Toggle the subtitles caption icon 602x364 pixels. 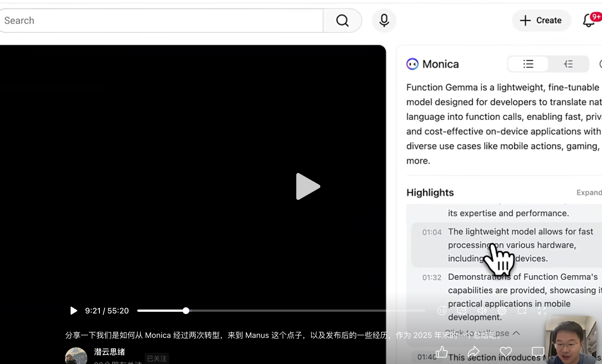tap(462, 311)
